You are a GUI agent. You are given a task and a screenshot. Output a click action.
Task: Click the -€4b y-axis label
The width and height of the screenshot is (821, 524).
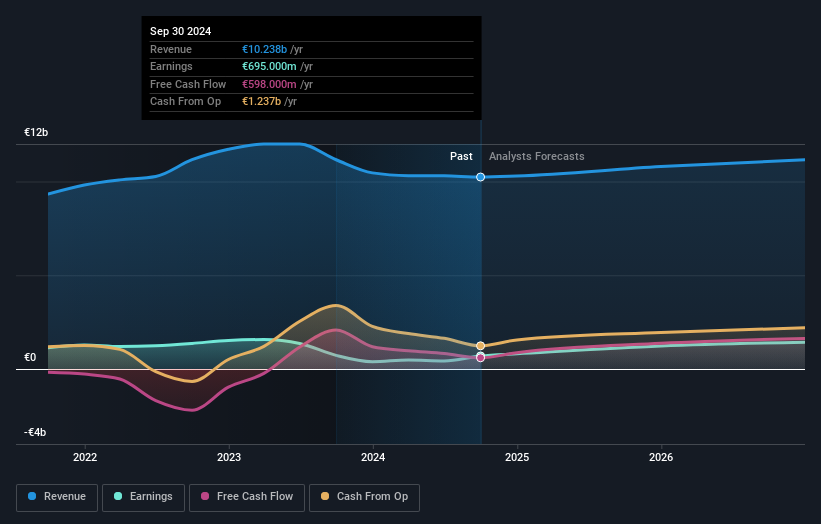point(35,432)
